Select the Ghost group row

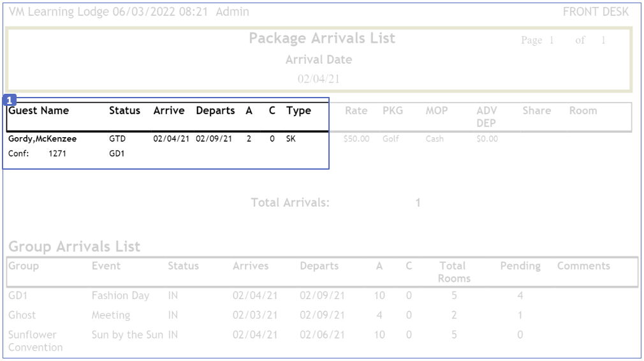click(x=22, y=315)
